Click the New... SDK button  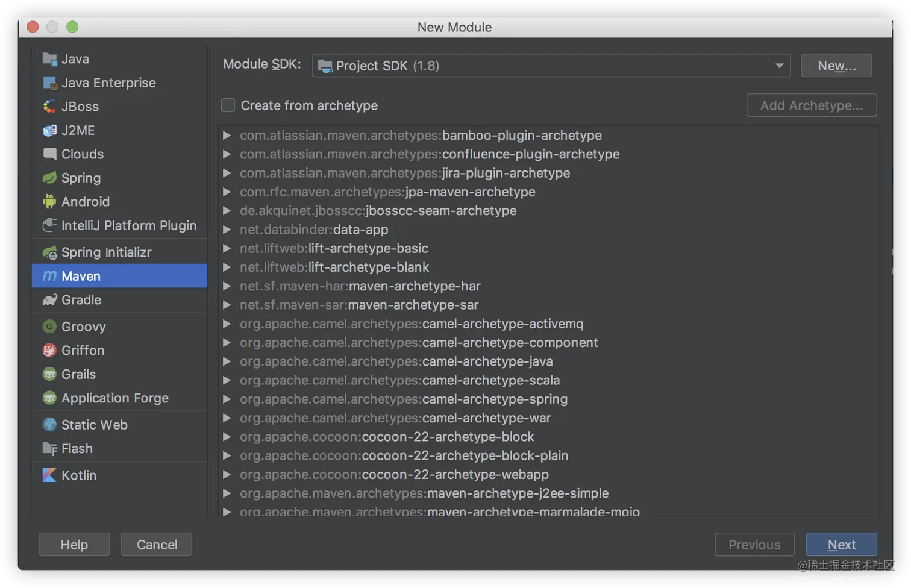[836, 66]
